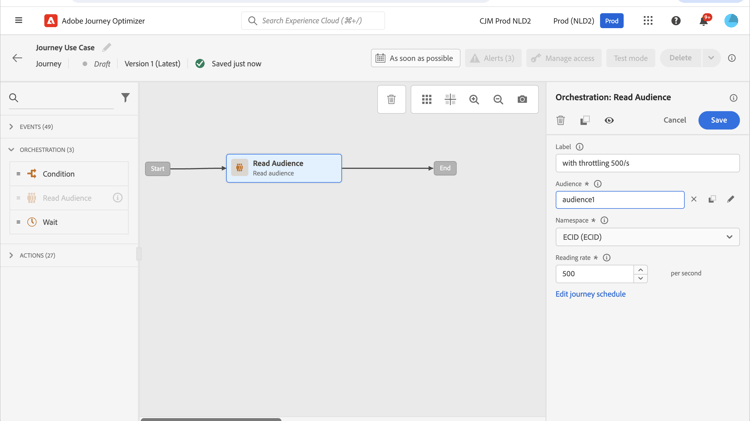
Task: Click the grid-dots canvas toolbar icon
Action: 427,99
